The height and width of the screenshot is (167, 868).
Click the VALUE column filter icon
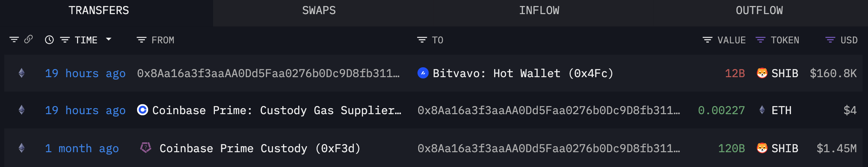pos(707,40)
